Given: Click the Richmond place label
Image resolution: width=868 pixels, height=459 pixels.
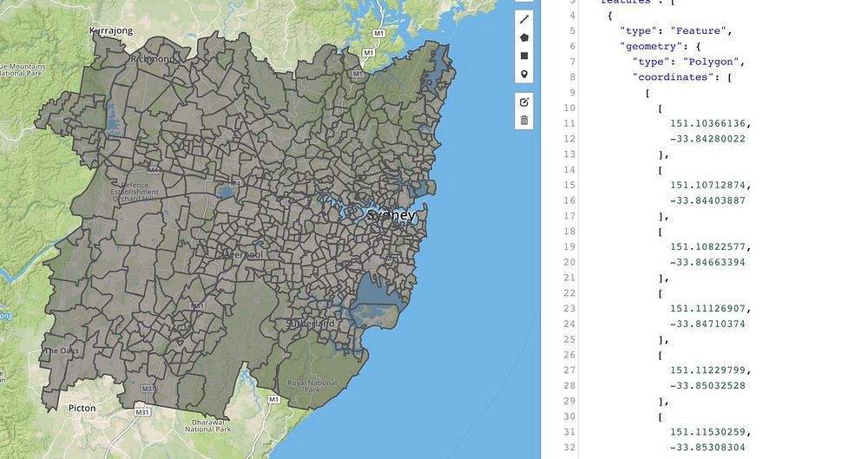Looking at the screenshot, I should [152, 58].
